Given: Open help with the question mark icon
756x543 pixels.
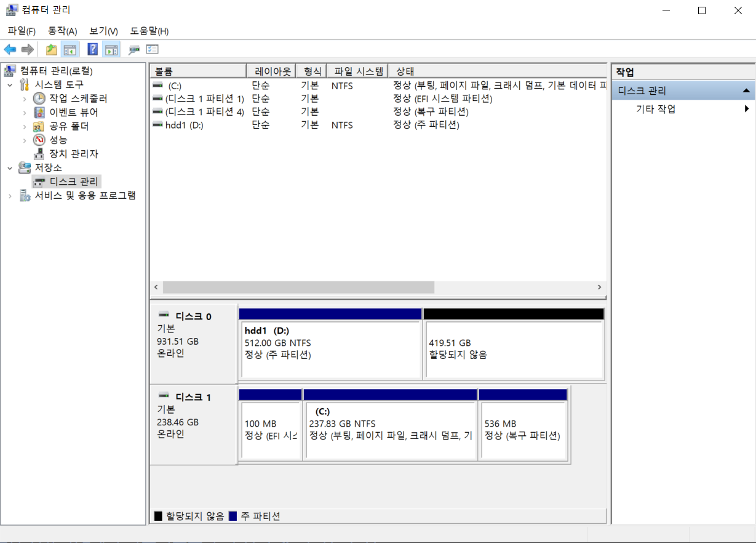Looking at the screenshot, I should (x=93, y=50).
